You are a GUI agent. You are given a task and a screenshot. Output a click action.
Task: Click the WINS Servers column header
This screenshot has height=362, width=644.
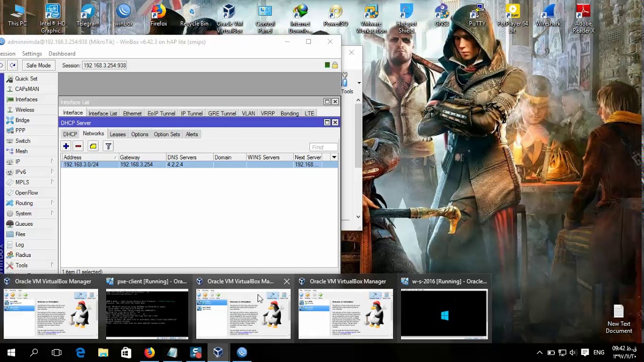269,157
